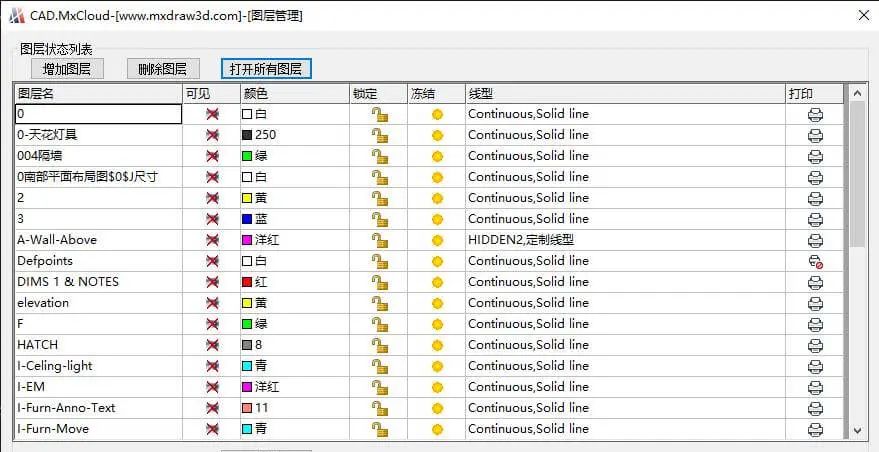
Task: Change green color of layer 004隔墙
Action: pyautogui.click(x=247, y=156)
